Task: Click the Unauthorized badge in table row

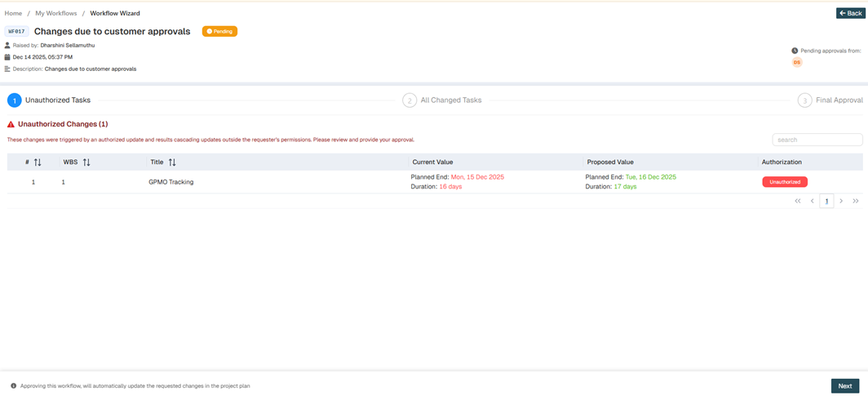Action: 784,182
